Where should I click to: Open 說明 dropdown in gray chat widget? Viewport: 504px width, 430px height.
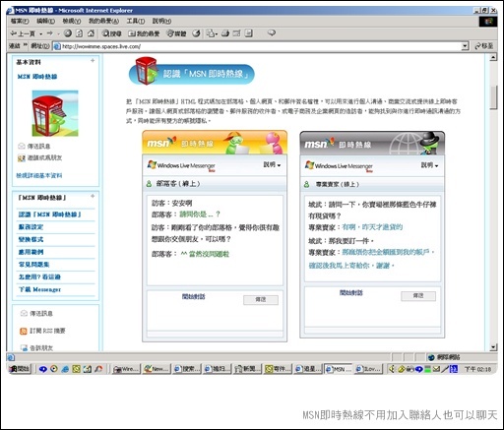point(429,165)
